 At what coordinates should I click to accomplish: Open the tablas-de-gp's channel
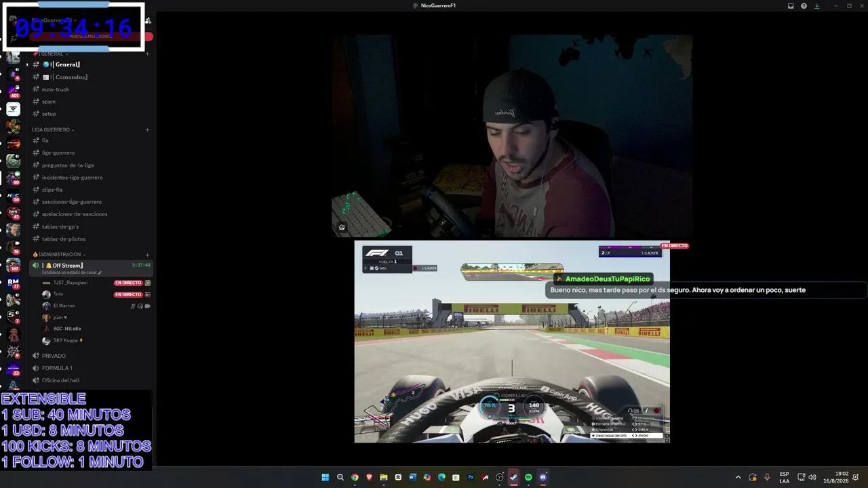90,226
